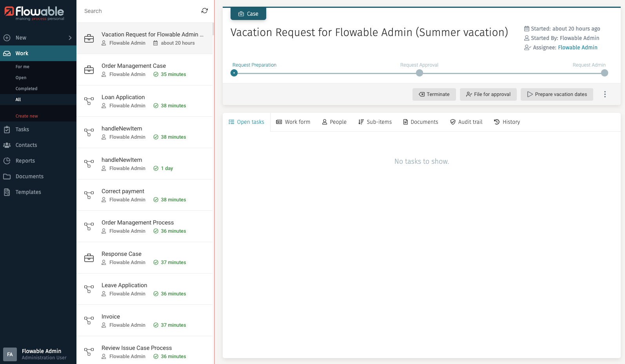This screenshot has height=364, width=625.
Task: Click Loan Application's completed check icon
Action: pos(156,106)
